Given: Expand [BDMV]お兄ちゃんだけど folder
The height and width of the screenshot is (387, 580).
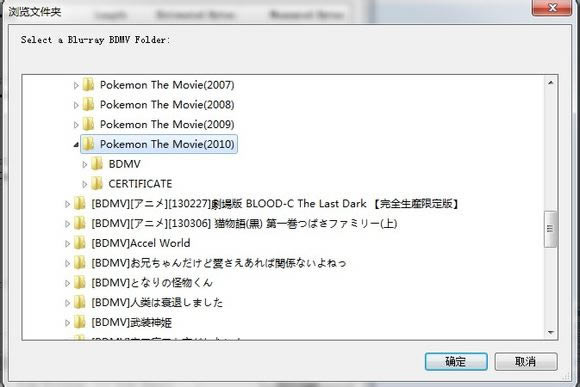Looking at the screenshot, I should 67,263.
